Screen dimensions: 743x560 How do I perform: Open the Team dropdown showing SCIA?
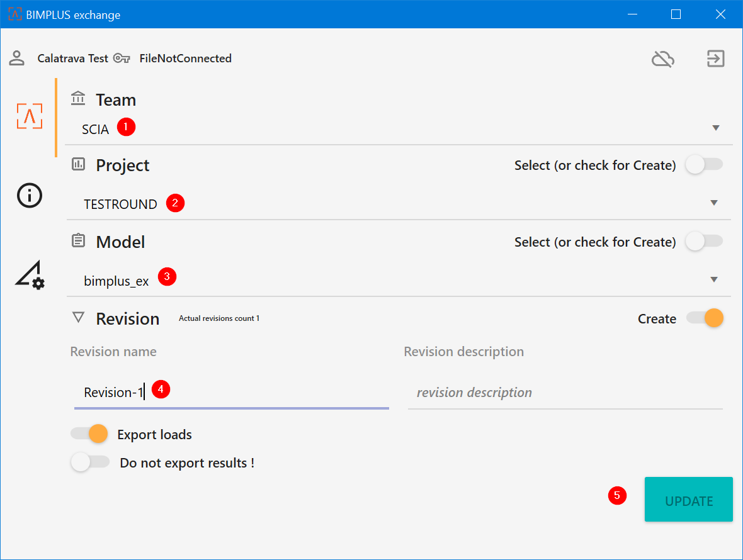[x=715, y=128]
